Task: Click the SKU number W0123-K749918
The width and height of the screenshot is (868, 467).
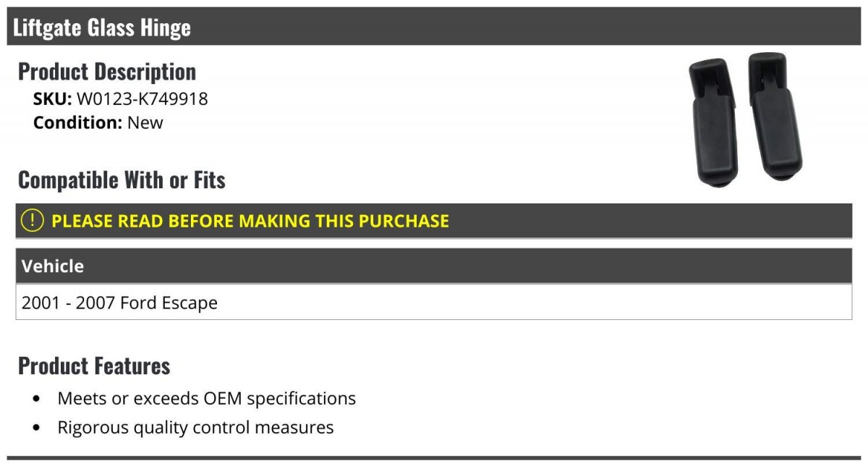Action: pyautogui.click(x=142, y=98)
